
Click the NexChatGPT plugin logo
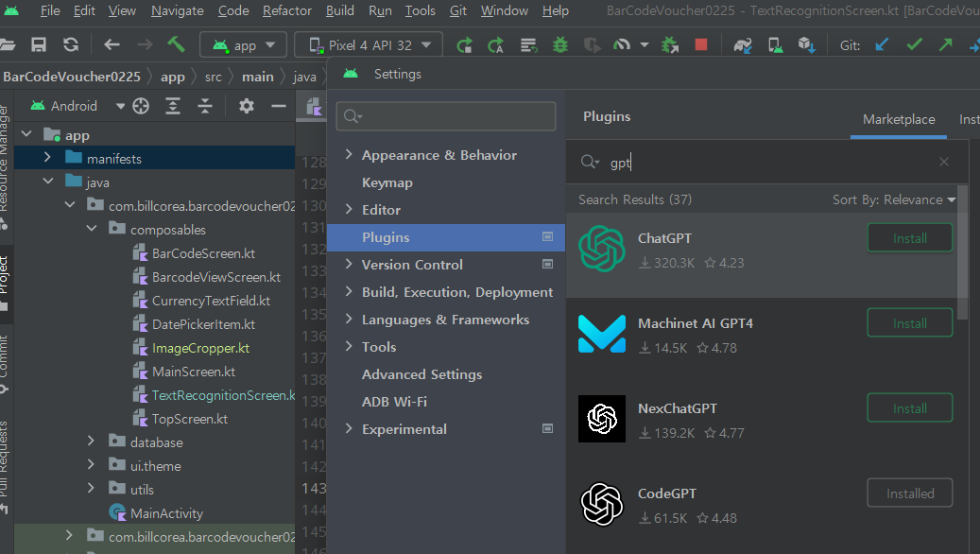tap(602, 419)
